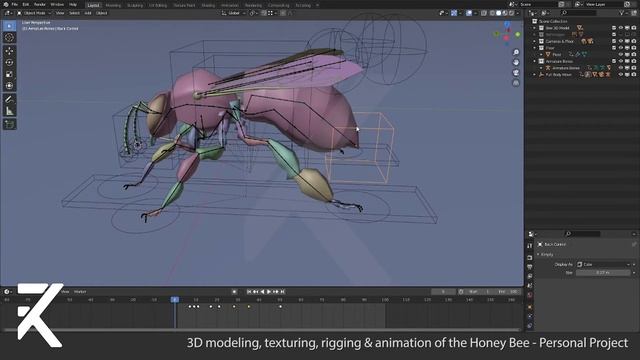Hide Bee 3D Model collection in viewport

point(621,28)
